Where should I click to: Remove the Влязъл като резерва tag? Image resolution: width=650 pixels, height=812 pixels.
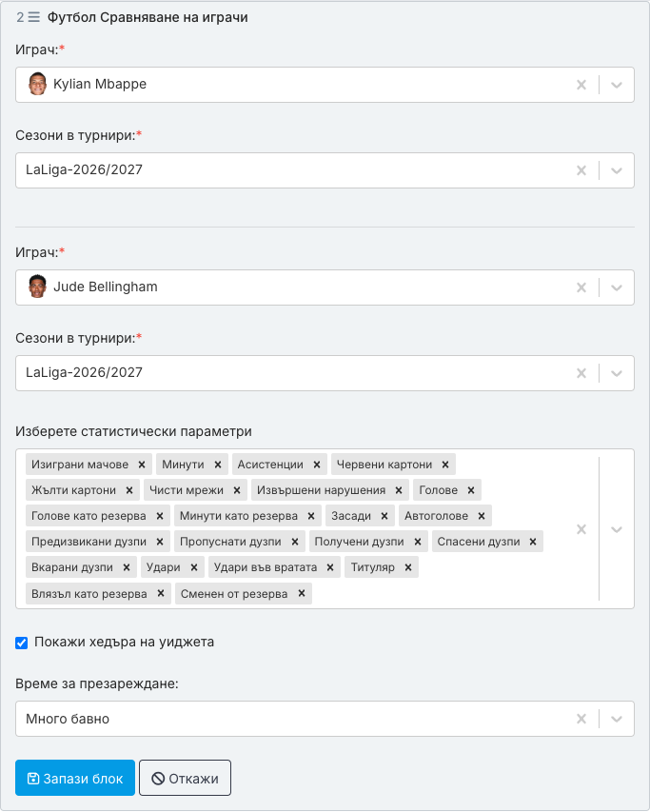pos(161,593)
